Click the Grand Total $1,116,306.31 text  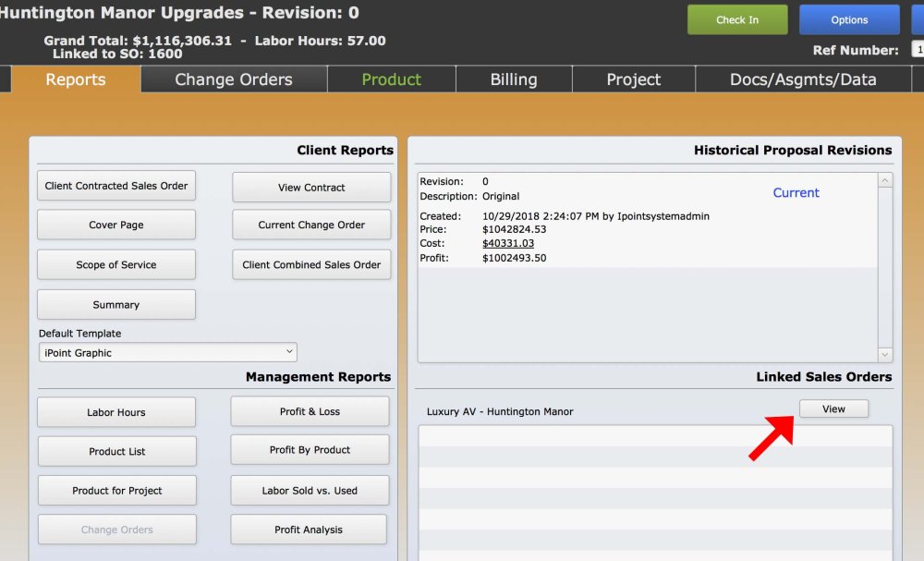[138, 41]
